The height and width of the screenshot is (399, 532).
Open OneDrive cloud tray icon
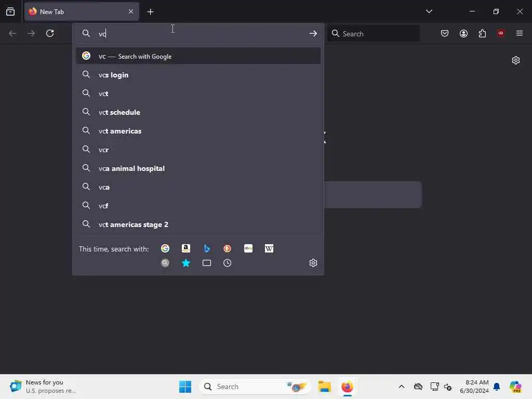coord(418,387)
